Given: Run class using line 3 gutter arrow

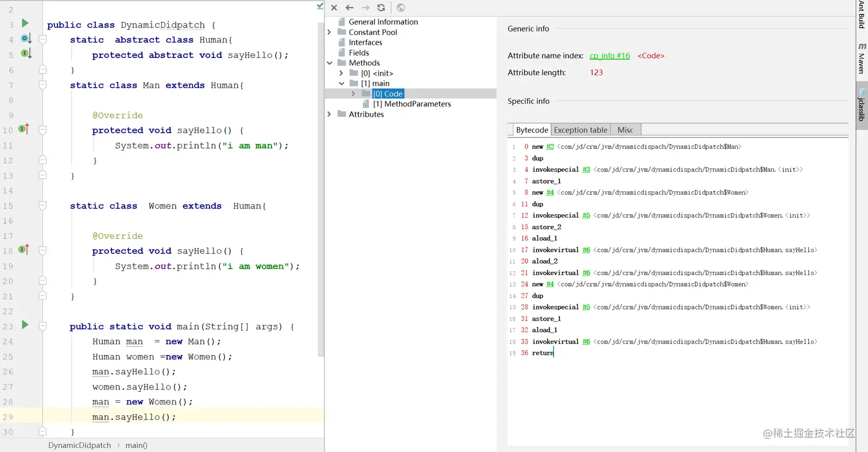Looking at the screenshot, I should pyautogui.click(x=25, y=23).
